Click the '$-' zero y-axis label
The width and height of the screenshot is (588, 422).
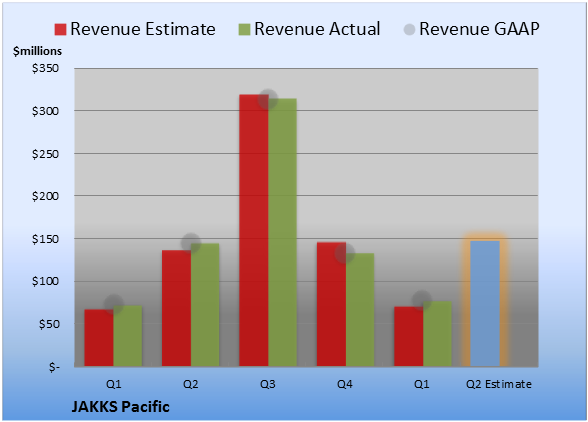tap(54, 367)
